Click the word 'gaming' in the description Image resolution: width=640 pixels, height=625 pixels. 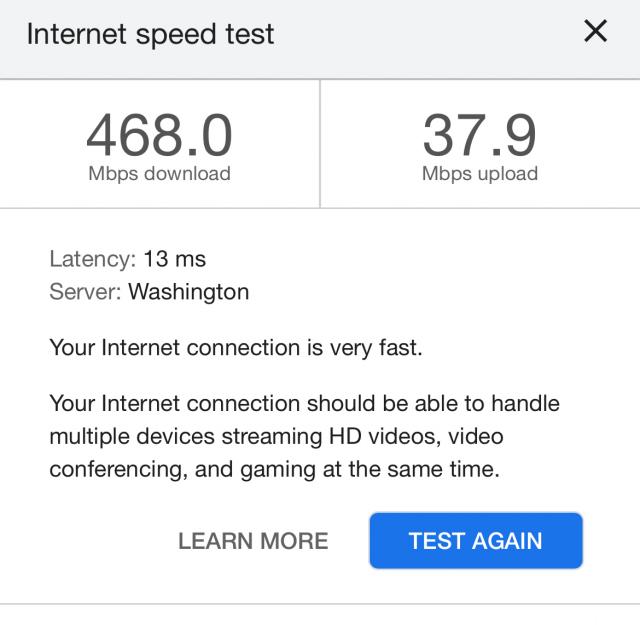(x=278, y=470)
